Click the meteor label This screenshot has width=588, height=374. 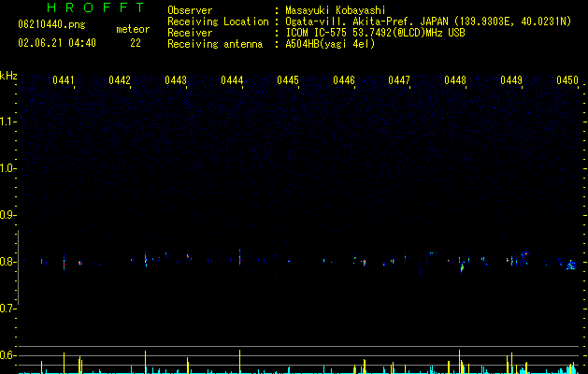(x=133, y=29)
